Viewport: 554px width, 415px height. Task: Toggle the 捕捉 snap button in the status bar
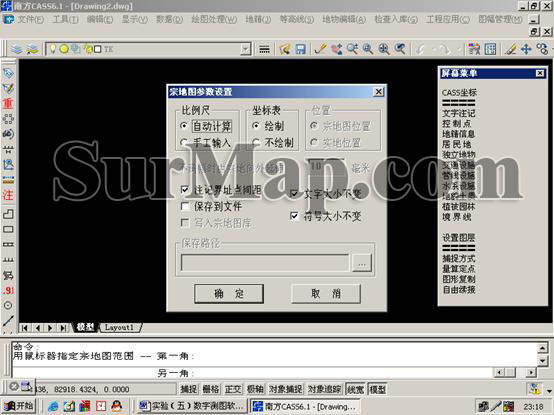pyautogui.click(x=189, y=389)
